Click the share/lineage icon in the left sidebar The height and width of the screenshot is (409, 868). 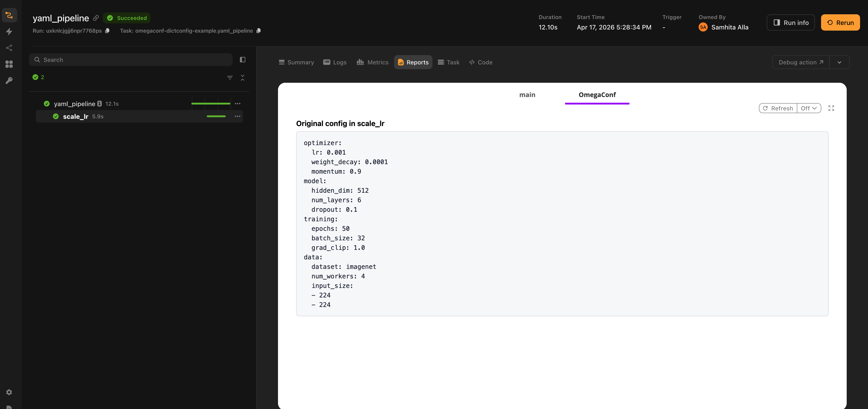(9, 48)
